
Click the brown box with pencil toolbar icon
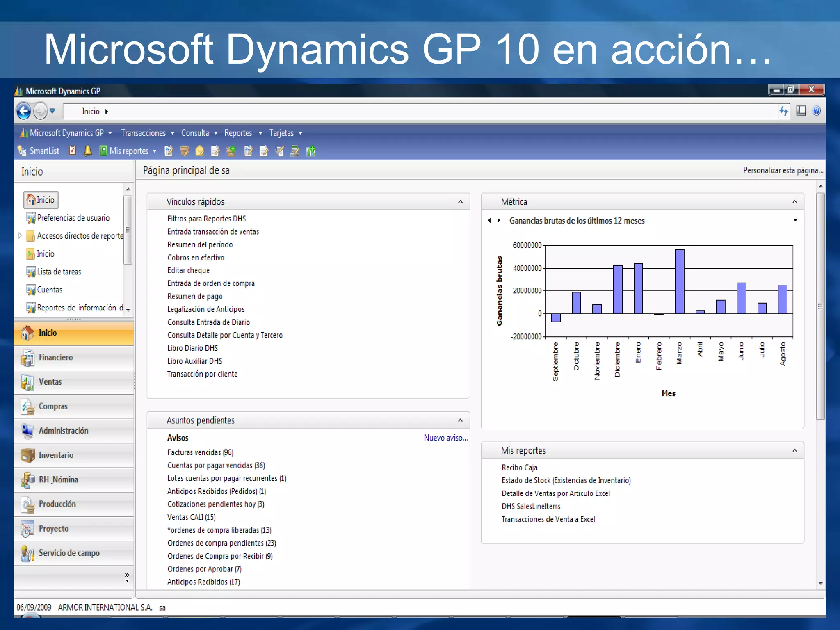pos(185,151)
